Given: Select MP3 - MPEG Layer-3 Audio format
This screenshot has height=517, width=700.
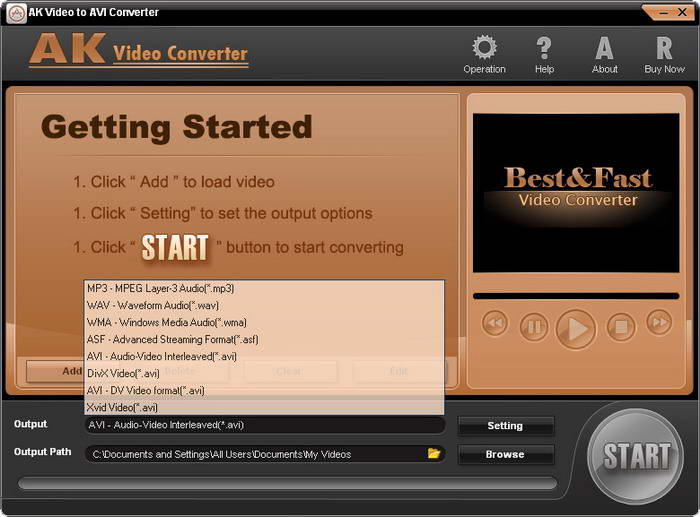Looking at the screenshot, I should click(x=264, y=288).
